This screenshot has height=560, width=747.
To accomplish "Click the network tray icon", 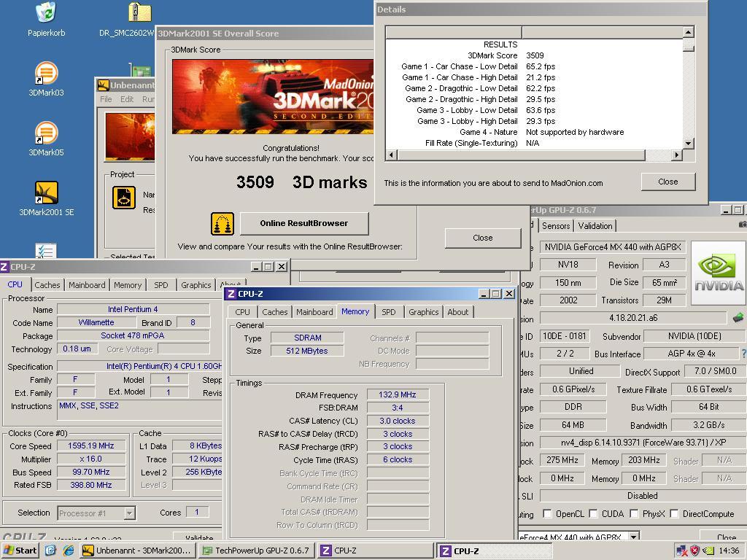I will (x=682, y=551).
